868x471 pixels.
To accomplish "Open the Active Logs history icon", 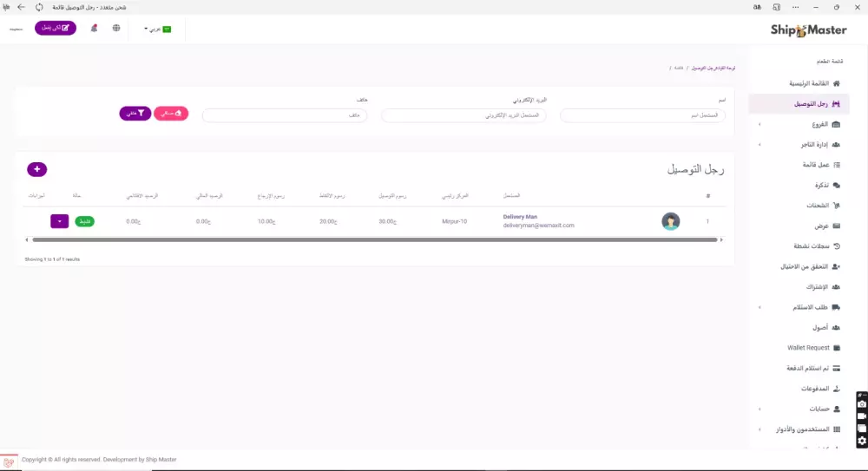I will pos(837,246).
